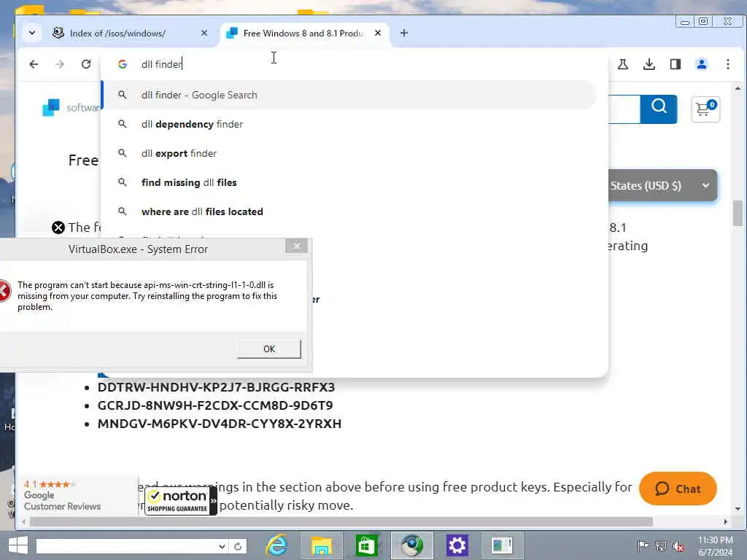
Task: Click product key MNDGV-M6PKV-DV4DR-CYY8X-2YRXH
Action: (x=219, y=424)
